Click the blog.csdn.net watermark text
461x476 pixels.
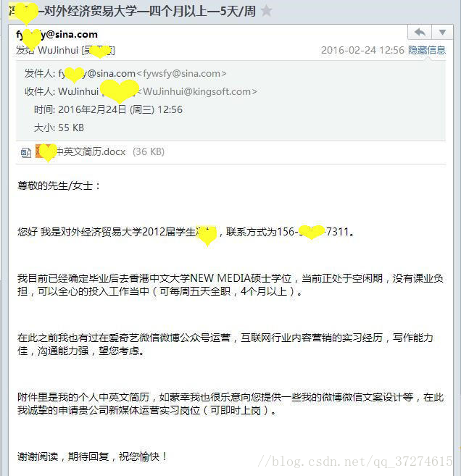coord(355,462)
